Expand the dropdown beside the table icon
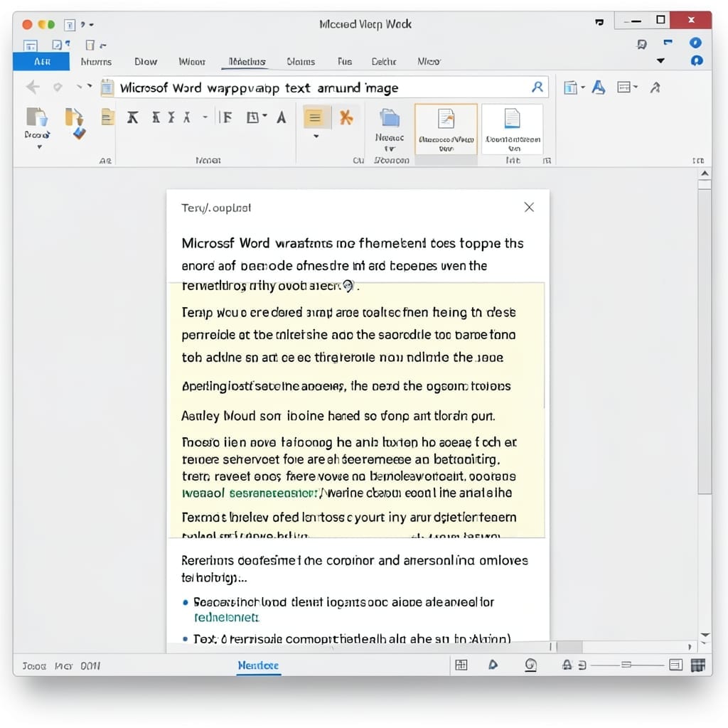 [x=636, y=87]
